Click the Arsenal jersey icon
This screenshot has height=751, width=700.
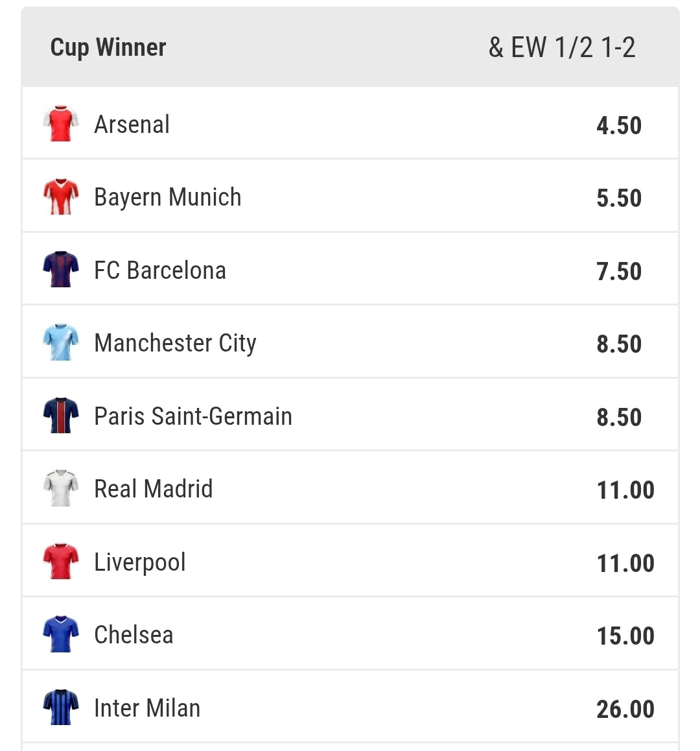tap(61, 123)
